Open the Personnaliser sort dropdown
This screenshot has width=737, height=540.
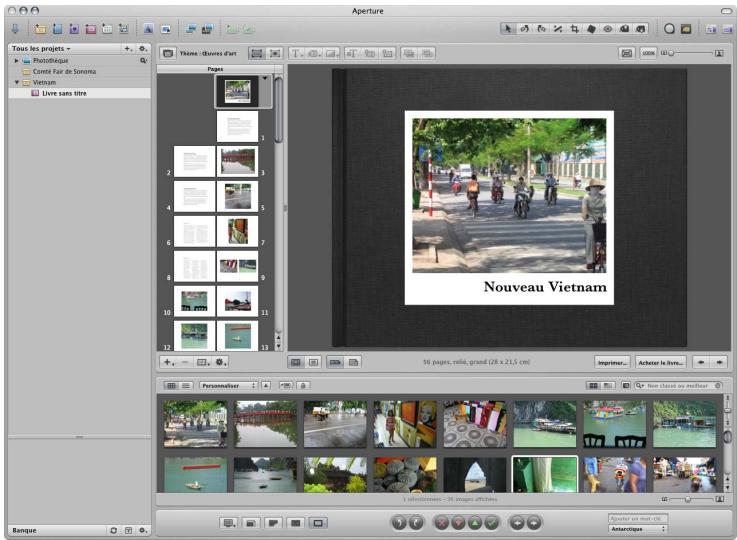click(228, 385)
